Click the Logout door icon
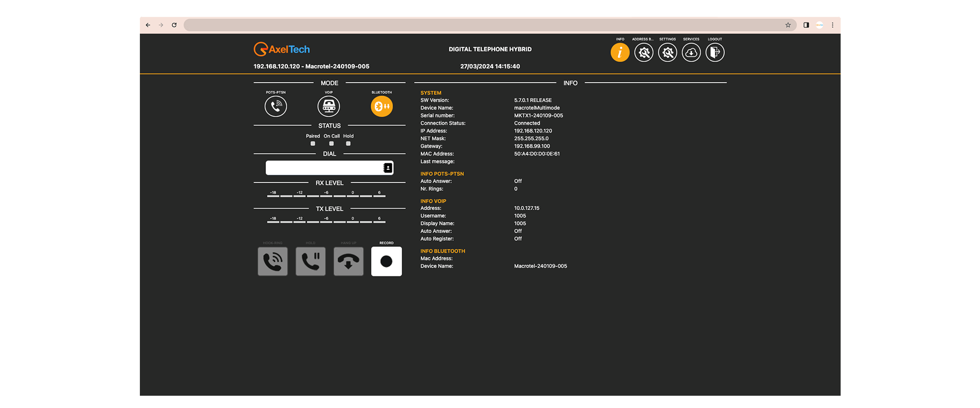This screenshot has width=980, height=408. point(715,53)
